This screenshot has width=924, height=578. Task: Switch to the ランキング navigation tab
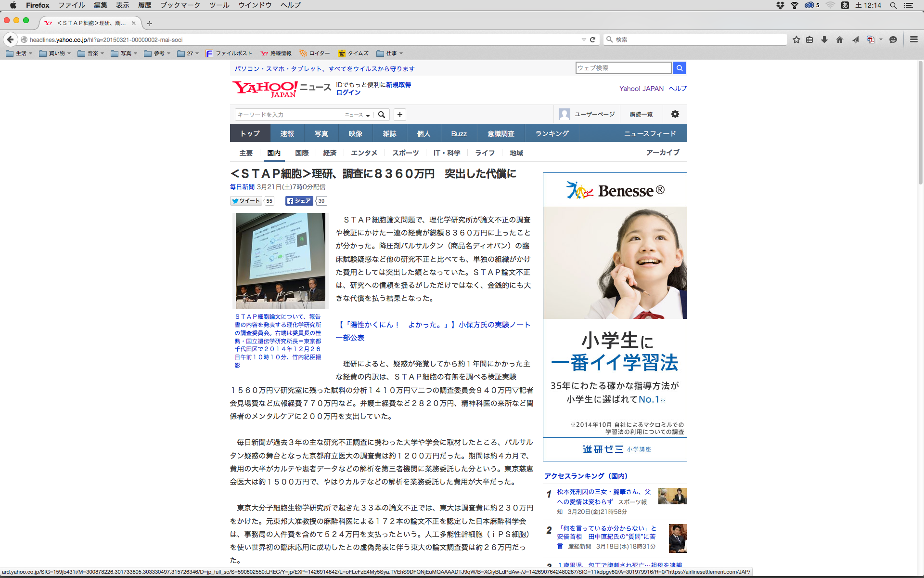[x=552, y=133]
